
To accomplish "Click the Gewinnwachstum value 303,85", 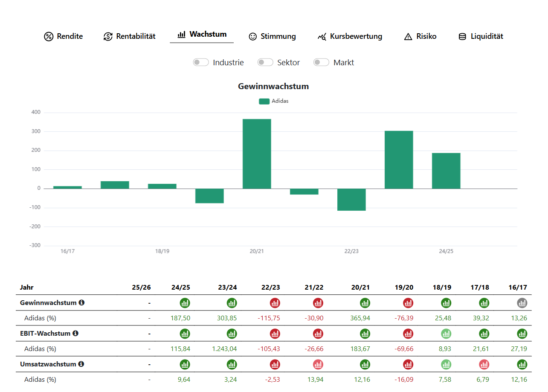I will coord(228,318).
